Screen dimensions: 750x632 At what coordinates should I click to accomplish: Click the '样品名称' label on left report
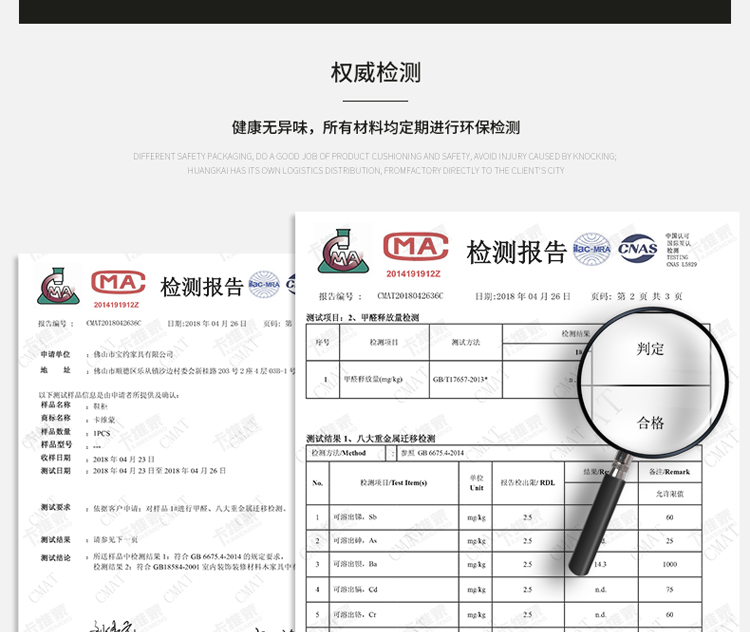(55, 405)
